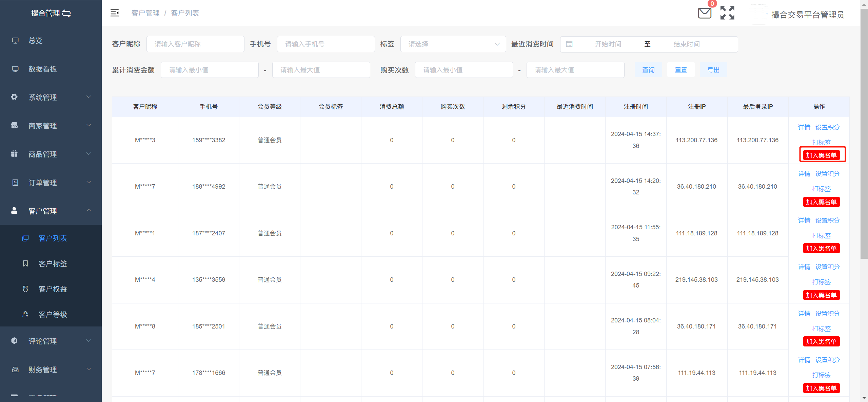868x402 pixels.
Task: Collapse sidebar using the hamburger menu icon
Action: pyautogui.click(x=115, y=13)
